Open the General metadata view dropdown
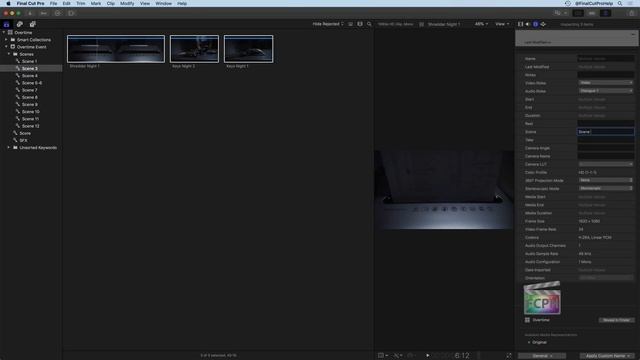This screenshot has height=360, width=640. 542,356
